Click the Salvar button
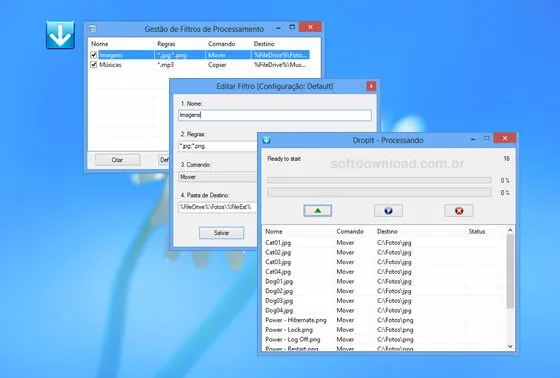The height and width of the screenshot is (378, 560). click(x=221, y=233)
